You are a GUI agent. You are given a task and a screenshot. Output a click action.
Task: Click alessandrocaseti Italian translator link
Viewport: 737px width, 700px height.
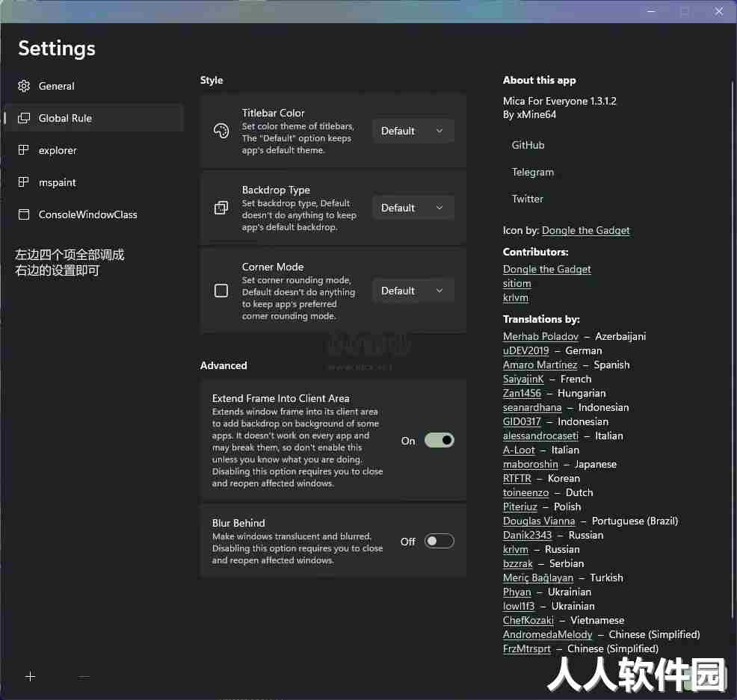(x=540, y=436)
